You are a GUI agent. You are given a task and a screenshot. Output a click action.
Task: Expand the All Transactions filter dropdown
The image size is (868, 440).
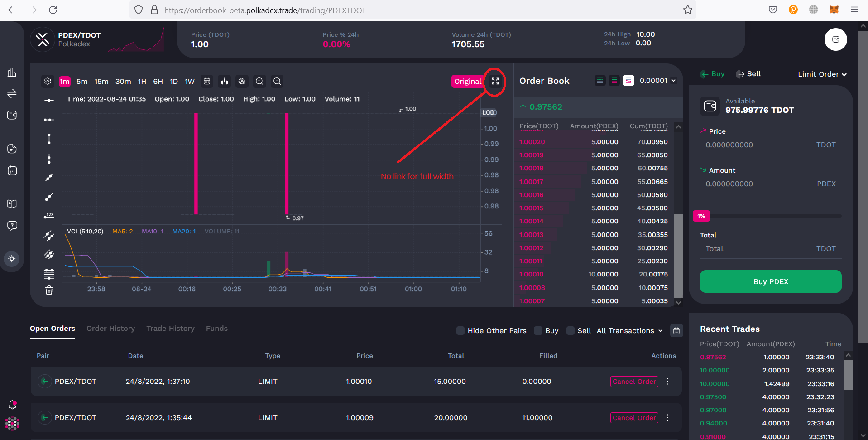[629, 330]
